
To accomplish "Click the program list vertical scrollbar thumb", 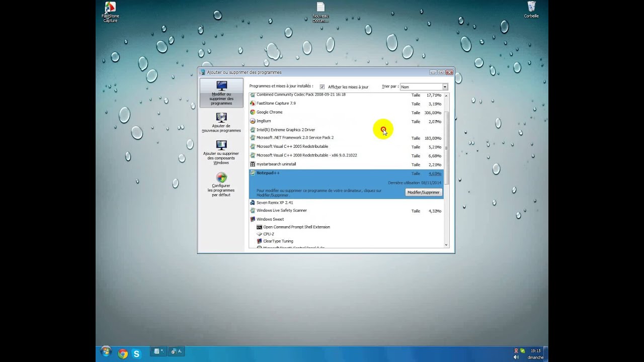I will 446,148.
